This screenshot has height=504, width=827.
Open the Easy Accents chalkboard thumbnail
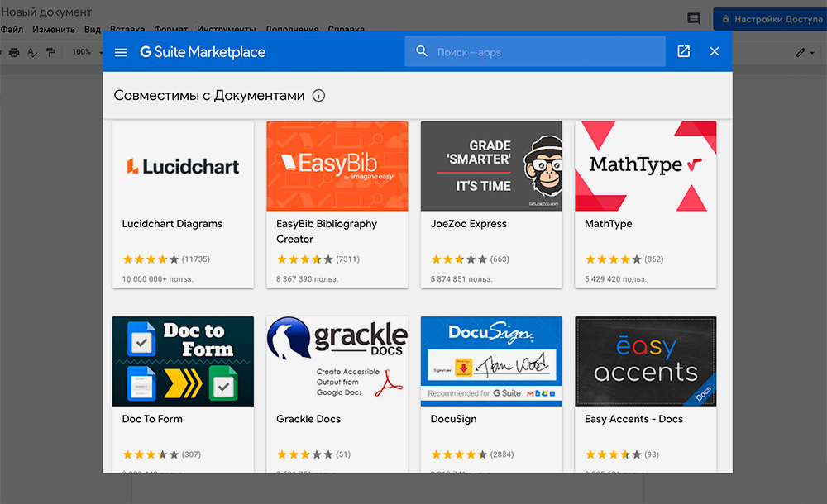coord(646,361)
